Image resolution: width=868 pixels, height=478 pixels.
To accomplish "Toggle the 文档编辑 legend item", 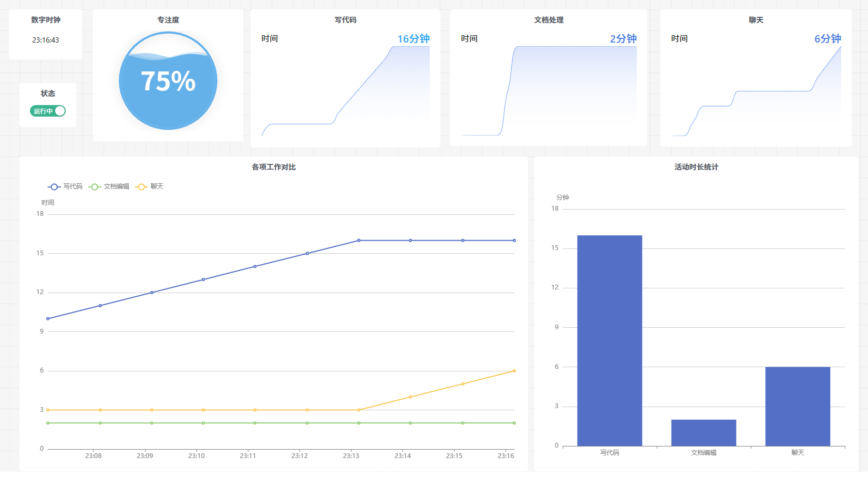I will [109, 186].
